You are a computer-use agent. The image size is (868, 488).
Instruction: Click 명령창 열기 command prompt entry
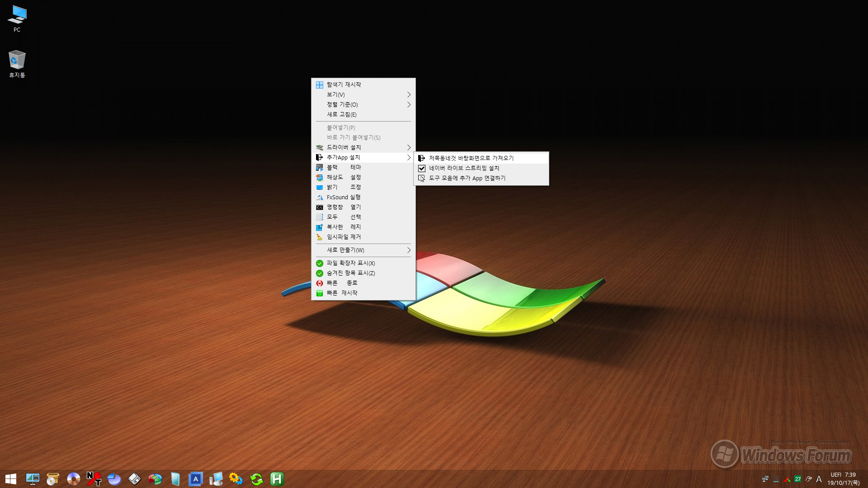[363, 207]
